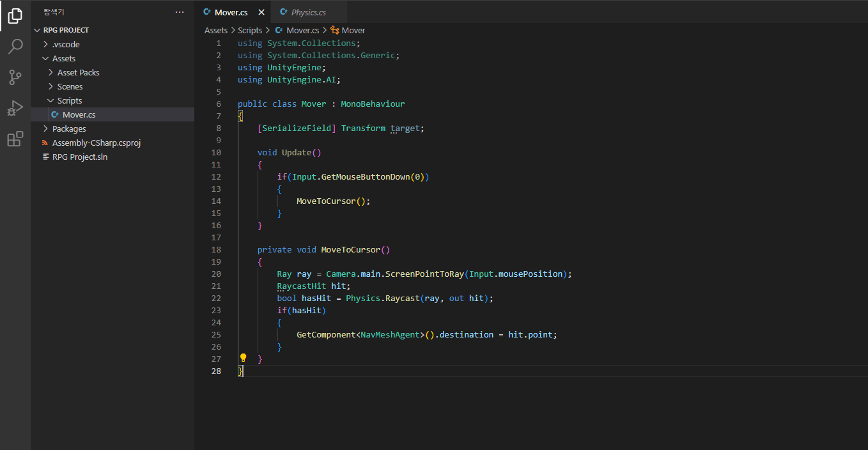Open the Source Control view icon
Screen dimensions: 868x450
[x=15, y=77]
